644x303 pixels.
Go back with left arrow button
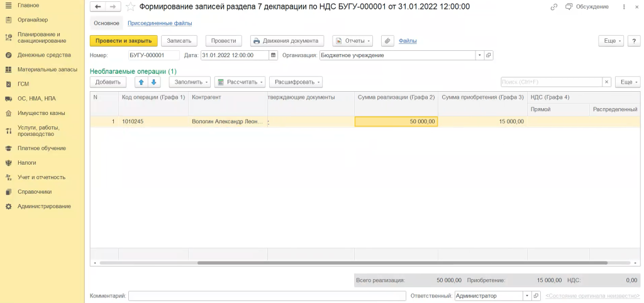97,6
